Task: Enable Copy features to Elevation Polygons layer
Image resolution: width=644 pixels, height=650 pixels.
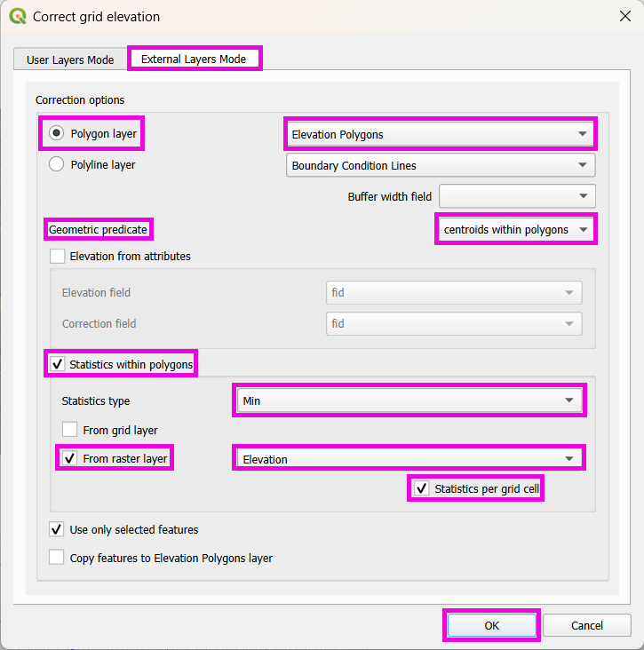Action: tap(58, 559)
